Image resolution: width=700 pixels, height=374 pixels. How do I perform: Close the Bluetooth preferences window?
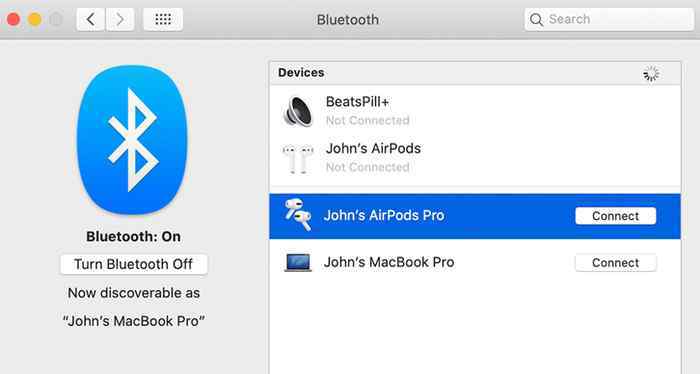coord(13,20)
